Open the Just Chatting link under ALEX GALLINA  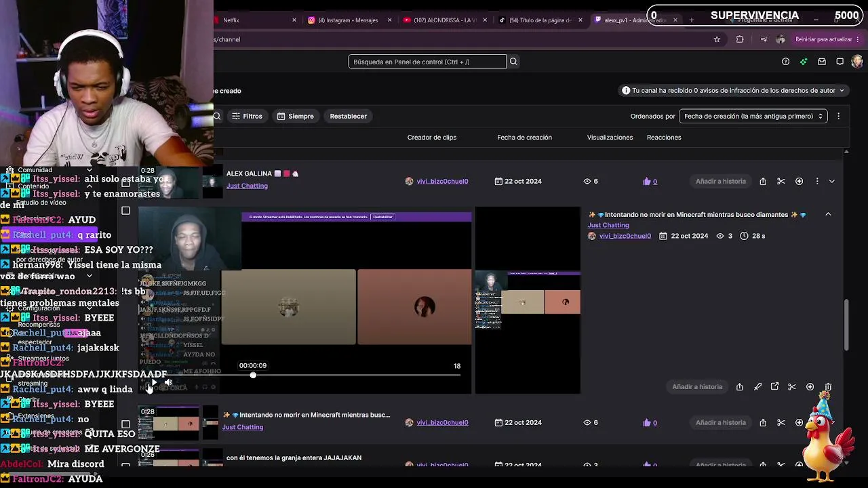click(x=247, y=186)
